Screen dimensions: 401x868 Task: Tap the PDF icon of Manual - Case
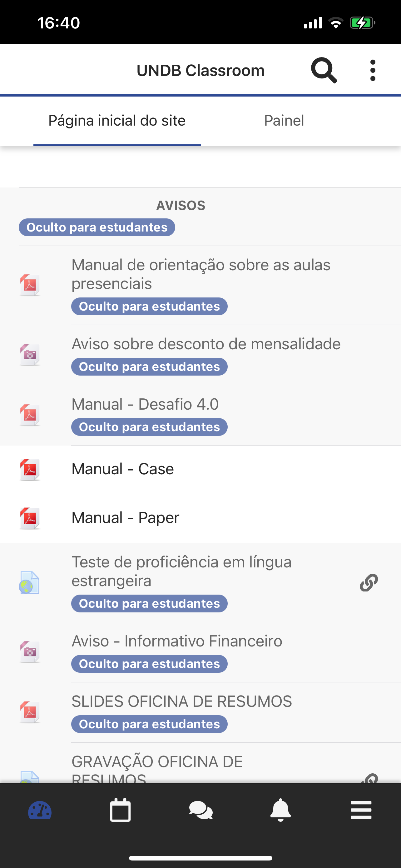30,469
